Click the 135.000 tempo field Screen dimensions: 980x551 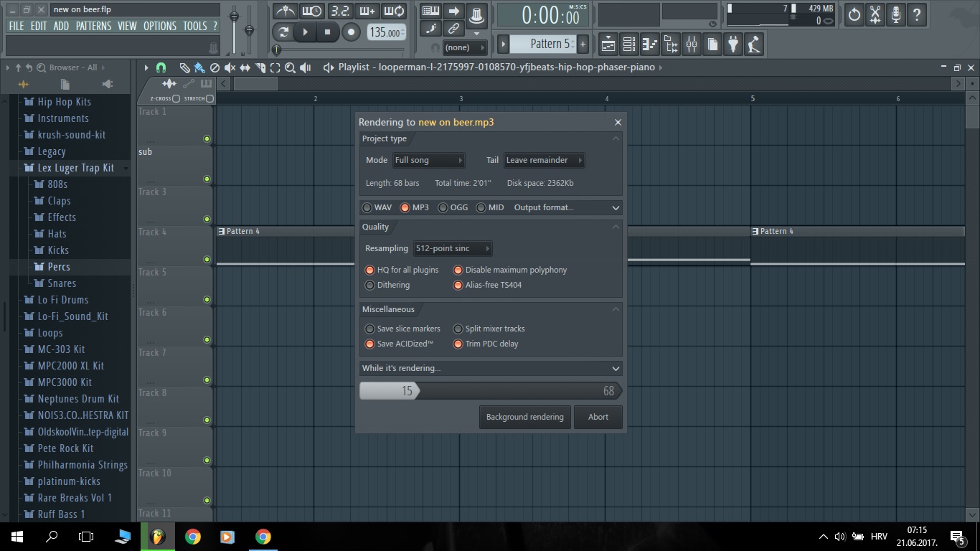[386, 32]
